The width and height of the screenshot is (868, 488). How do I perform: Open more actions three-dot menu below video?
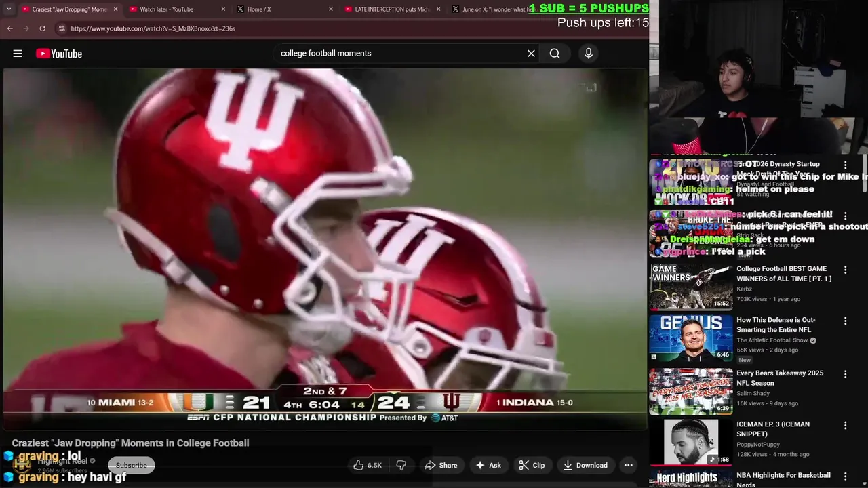click(629, 465)
